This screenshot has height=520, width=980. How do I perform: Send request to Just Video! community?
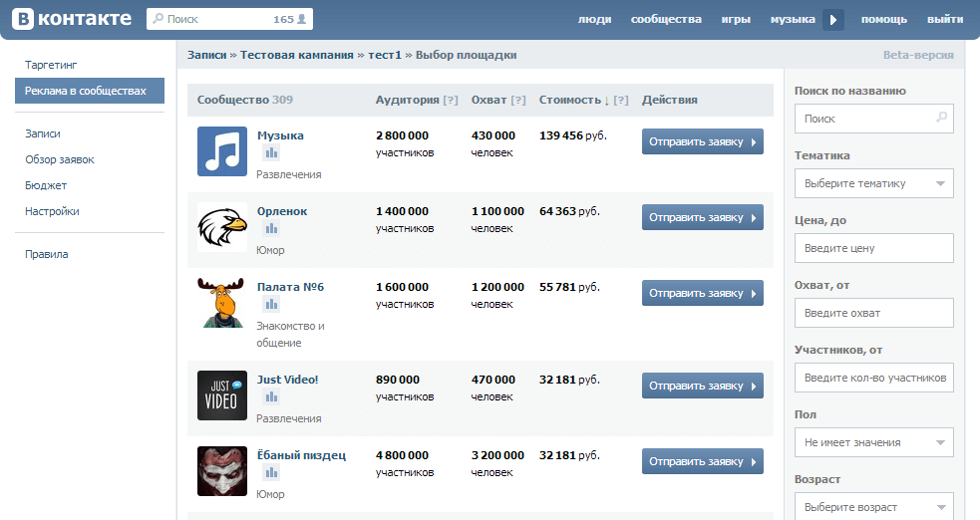point(703,386)
